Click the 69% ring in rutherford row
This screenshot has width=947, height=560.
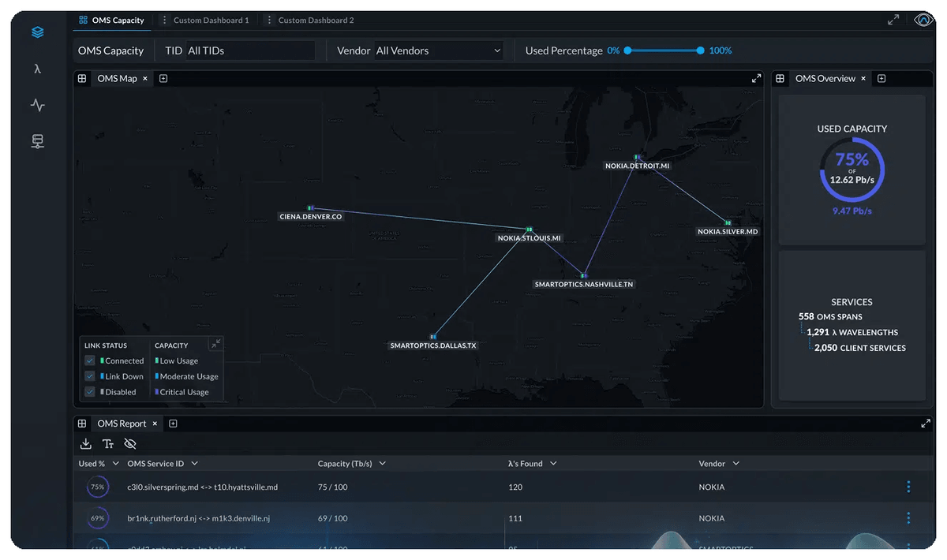[x=97, y=518]
